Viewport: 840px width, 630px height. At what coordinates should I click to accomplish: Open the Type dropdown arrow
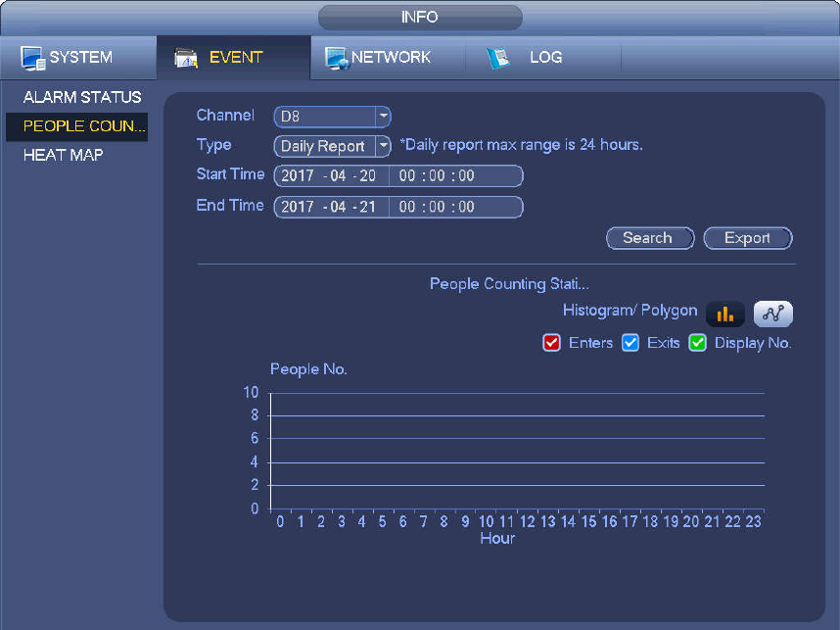point(383,146)
